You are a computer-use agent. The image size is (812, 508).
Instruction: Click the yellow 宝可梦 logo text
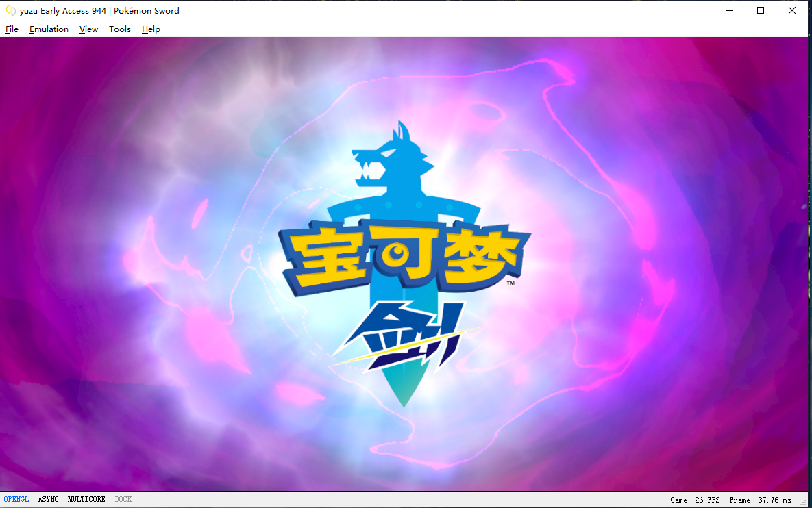404,257
